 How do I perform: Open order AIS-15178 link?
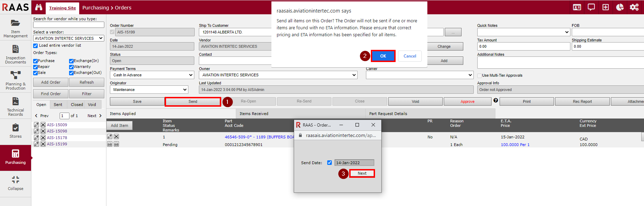coord(57,138)
